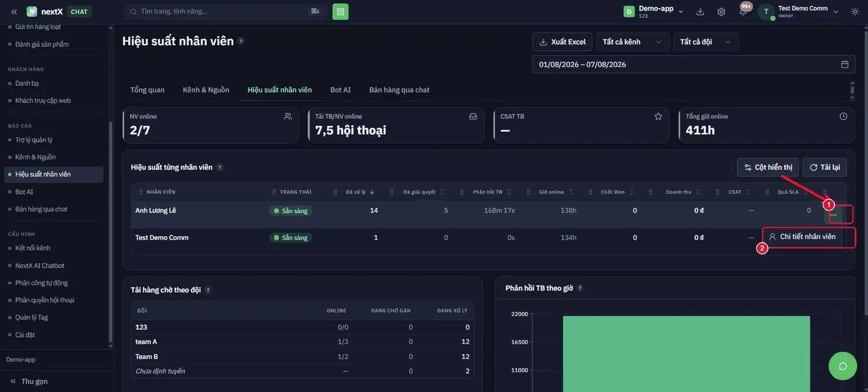
Task: Open the floating green chat bubble
Action: 843,366
